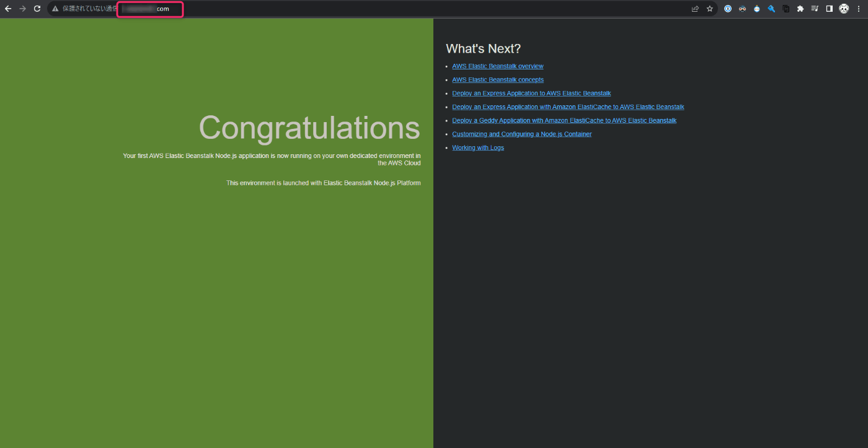Click the browser forward arrow

click(23, 9)
